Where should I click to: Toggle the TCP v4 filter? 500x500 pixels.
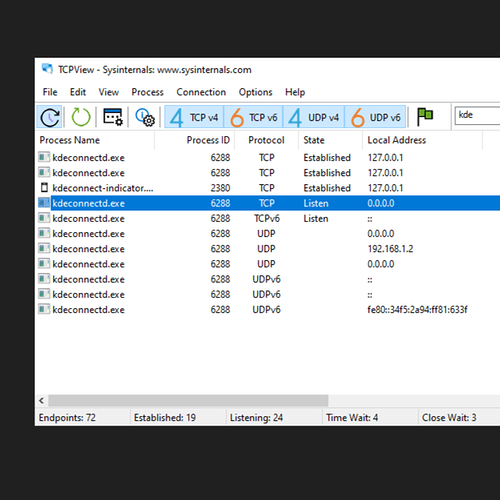click(194, 117)
